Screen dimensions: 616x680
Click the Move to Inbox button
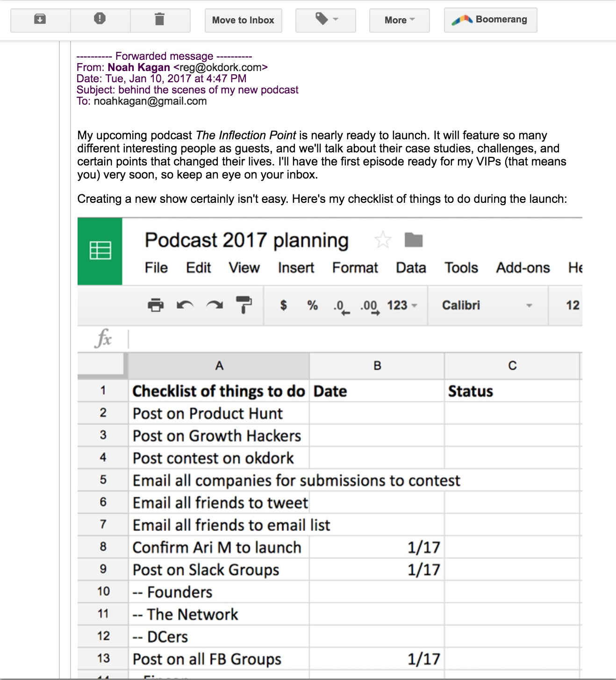[243, 20]
